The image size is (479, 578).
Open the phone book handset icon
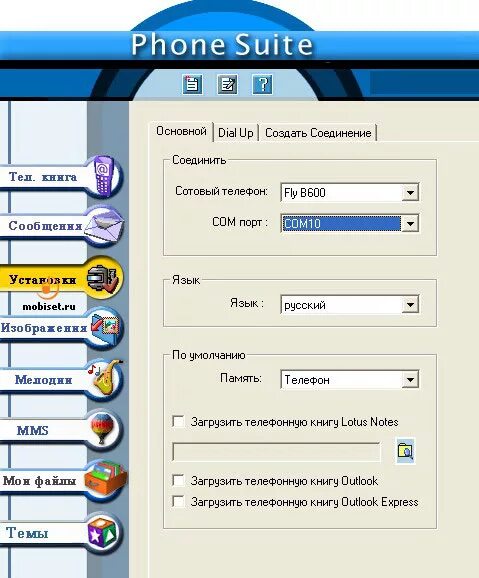(x=103, y=175)
